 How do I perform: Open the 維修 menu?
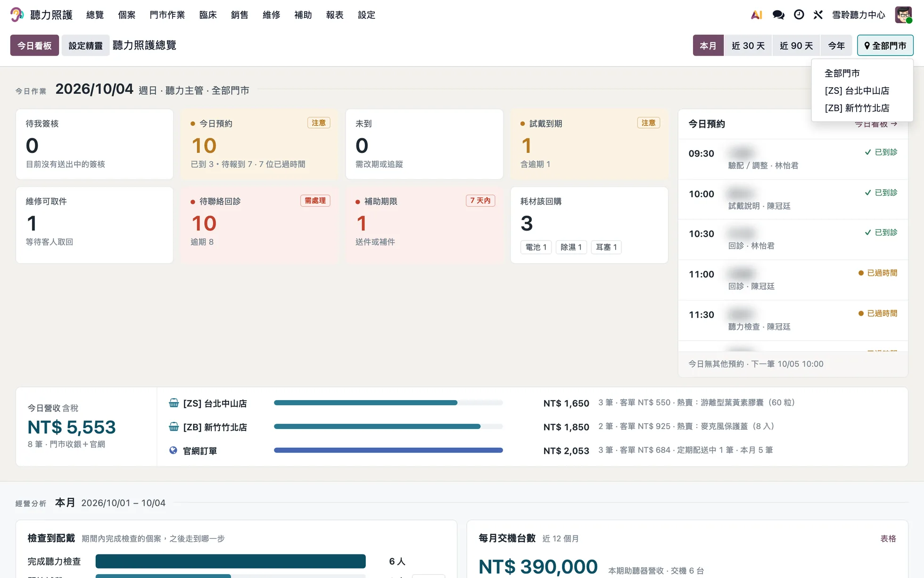[271, 15]
